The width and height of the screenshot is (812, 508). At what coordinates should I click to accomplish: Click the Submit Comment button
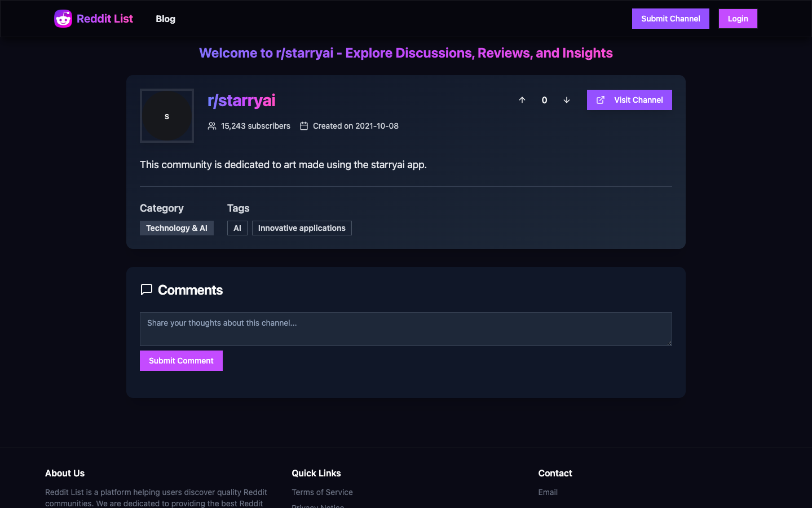click(x=181, y=361)
